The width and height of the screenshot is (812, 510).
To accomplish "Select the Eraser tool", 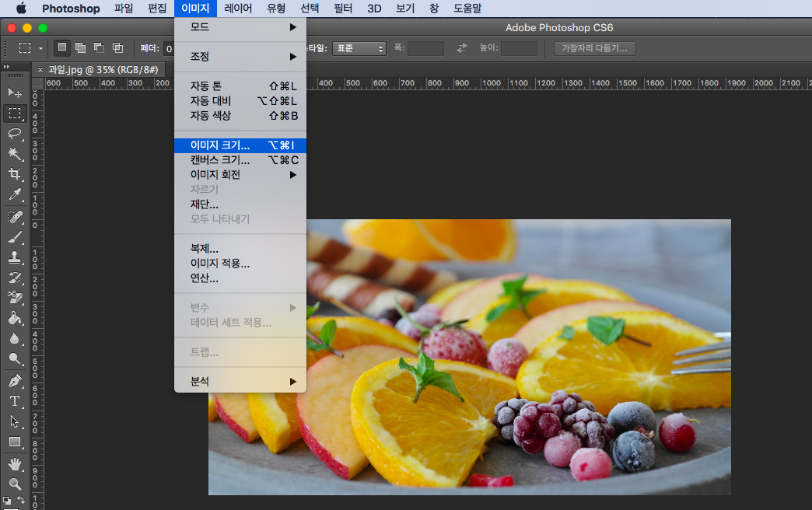I will click(15, 297).
